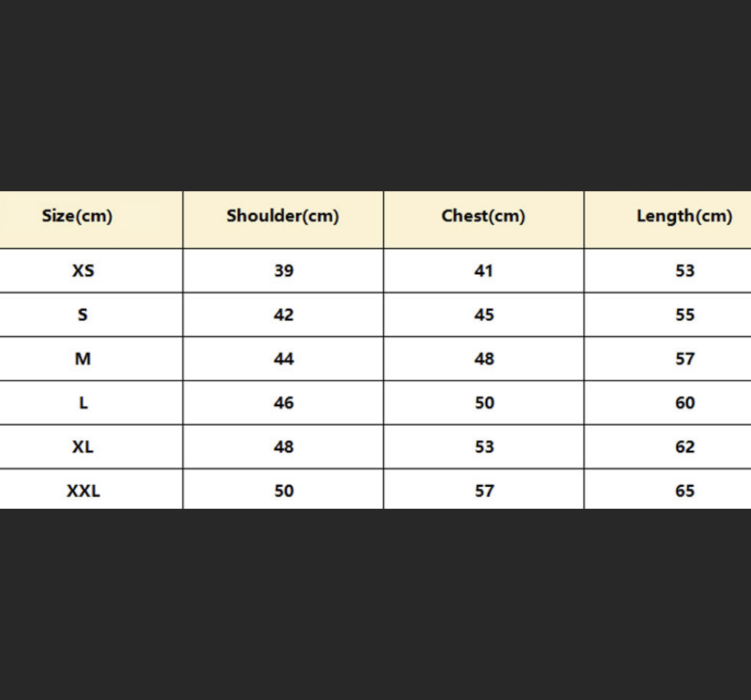Screen dimensions: 751x700
Task: Click the XS size row label
Action: click(x=83, y=271)
